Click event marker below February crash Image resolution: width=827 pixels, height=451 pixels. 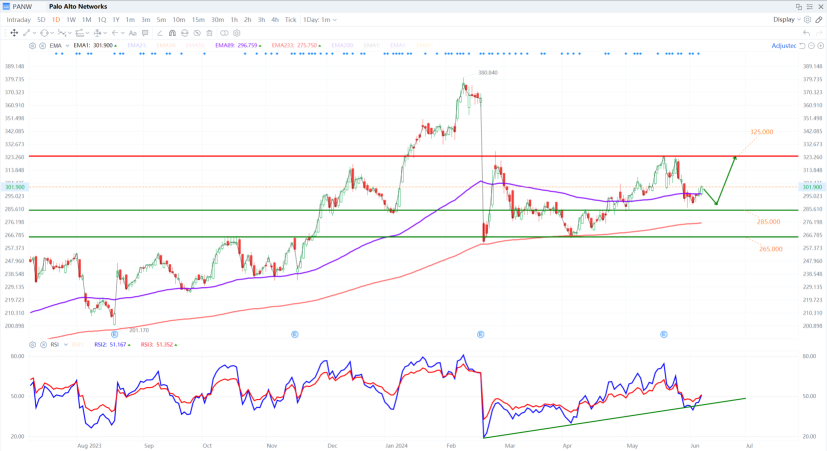[x=480, y=334]
